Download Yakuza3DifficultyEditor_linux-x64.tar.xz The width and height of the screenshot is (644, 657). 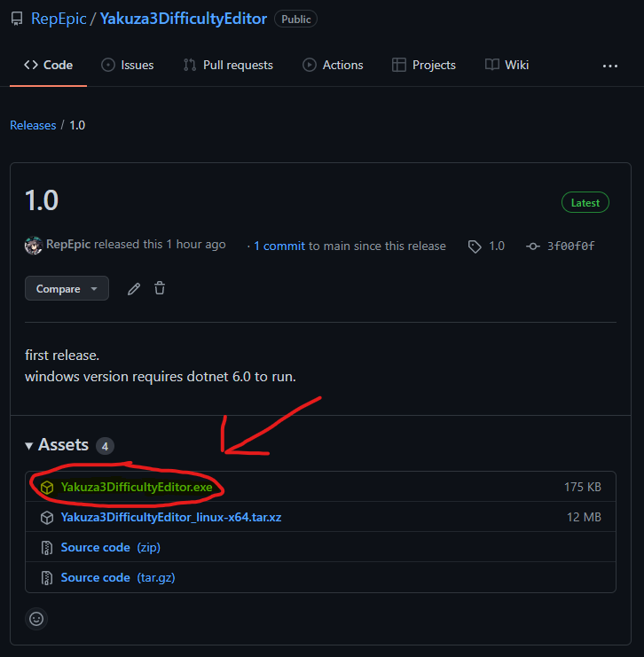(x=171, y=517)
